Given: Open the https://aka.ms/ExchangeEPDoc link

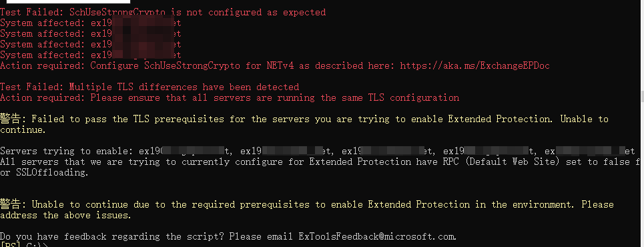Looking at the screenshot, I should tap(474, 66).
